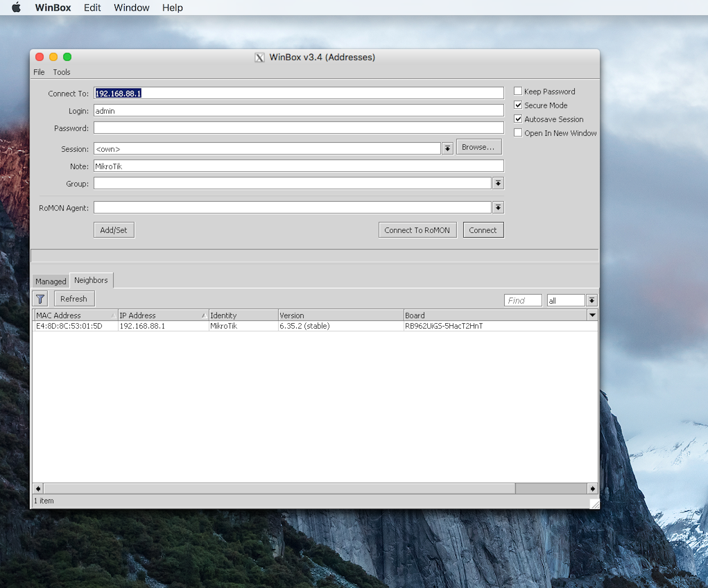708x588 pixels.
Task: Expand the Session dropdown arrow
Action: click(x=447, y=148)
